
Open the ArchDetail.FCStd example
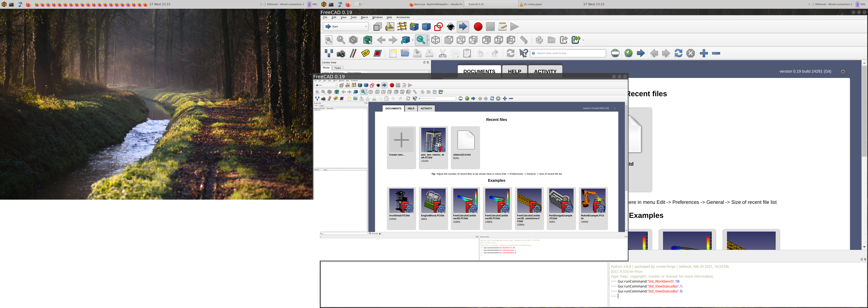click(401, 208)
